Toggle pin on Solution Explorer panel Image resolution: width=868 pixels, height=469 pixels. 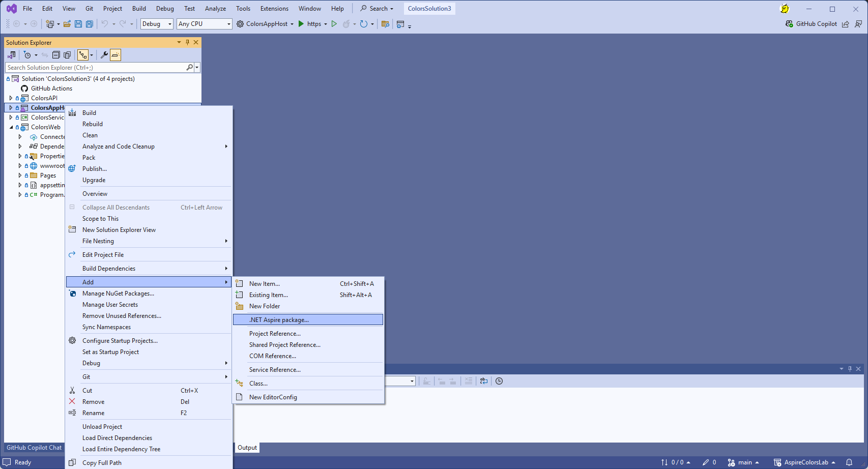(x=187, y=42)
